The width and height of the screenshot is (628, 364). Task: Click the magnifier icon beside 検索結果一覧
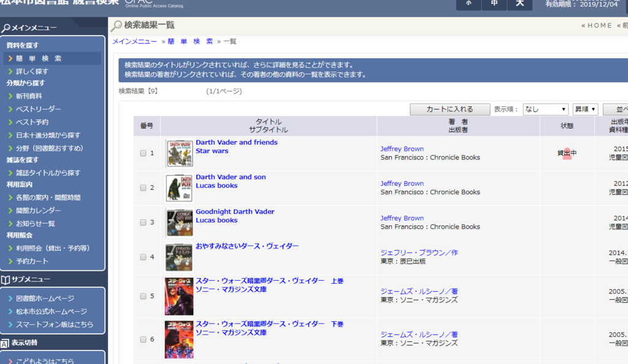[117, 26]
